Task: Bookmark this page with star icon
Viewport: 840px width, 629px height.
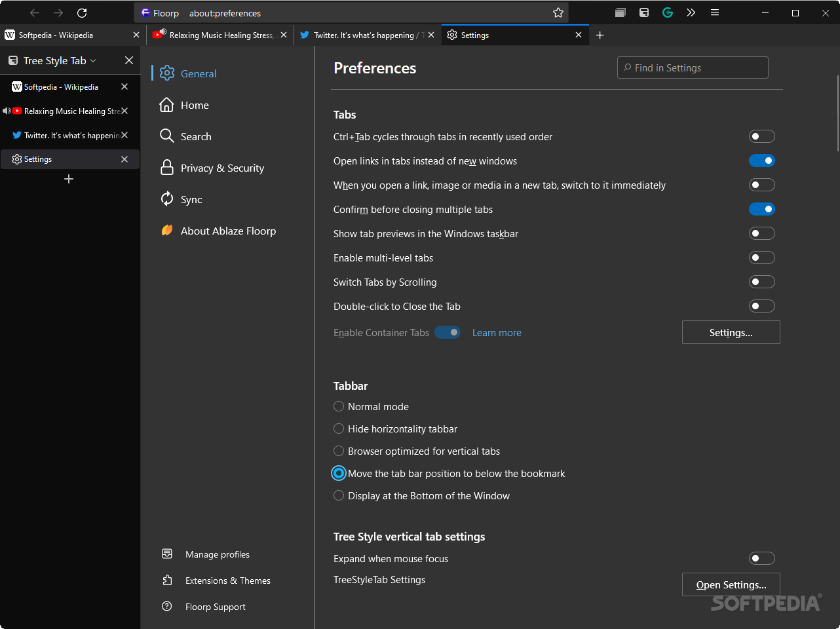Action: point(558,13)
